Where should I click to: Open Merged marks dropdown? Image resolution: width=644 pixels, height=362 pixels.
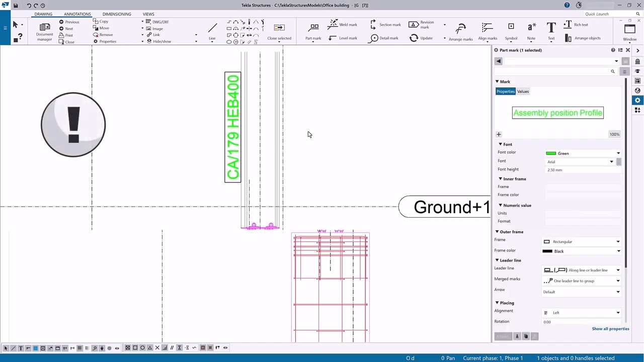pyautogui.click(x=582, y=281)
